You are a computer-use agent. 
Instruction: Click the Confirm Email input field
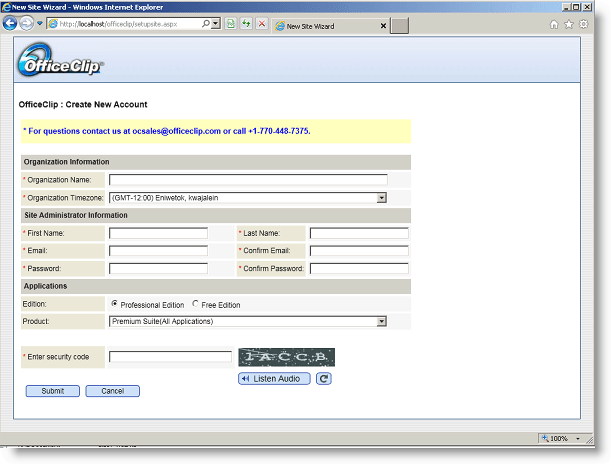point(359,251)
